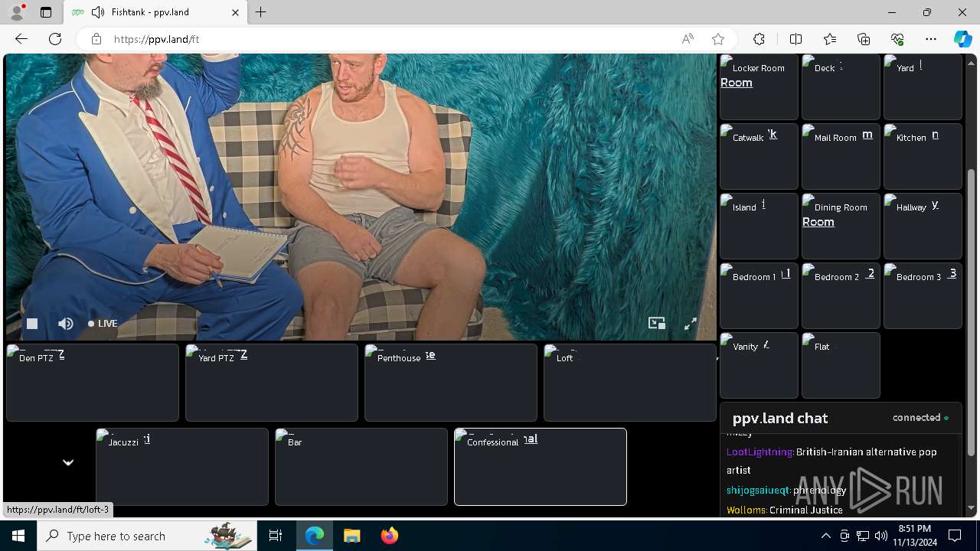
Task: Open Tab actions menu
Action: pos(46,12)
